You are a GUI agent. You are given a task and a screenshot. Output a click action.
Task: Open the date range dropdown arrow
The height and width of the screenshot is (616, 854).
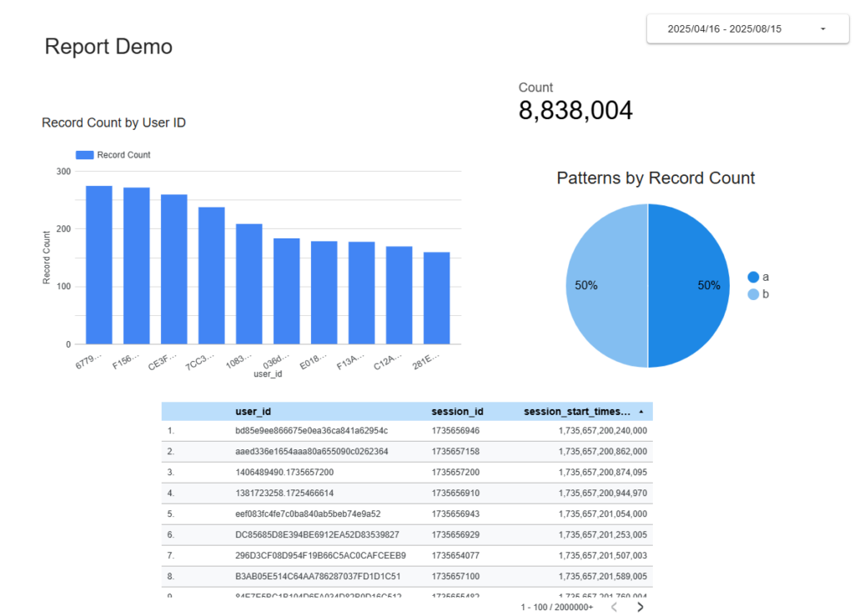[822, 29]
